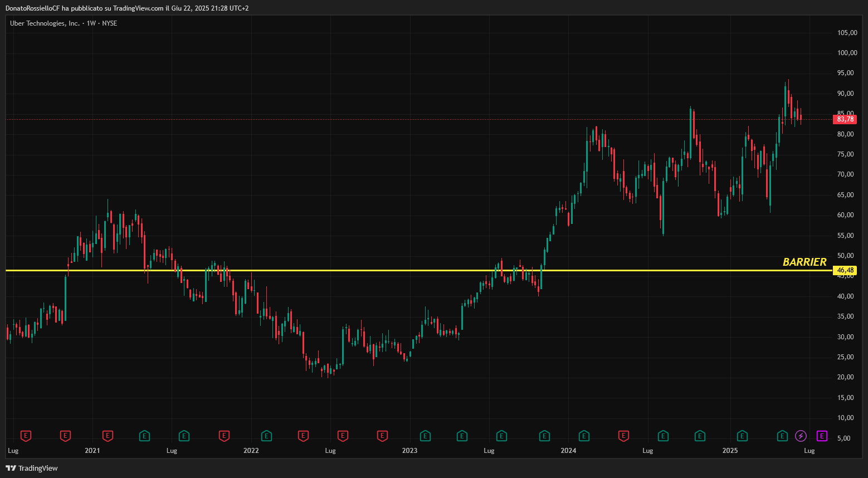Image resolution: width=868 pixels, height=478 pixels.
Task: Select the purple upcoming earnings marker
Action: coord(822,436)
